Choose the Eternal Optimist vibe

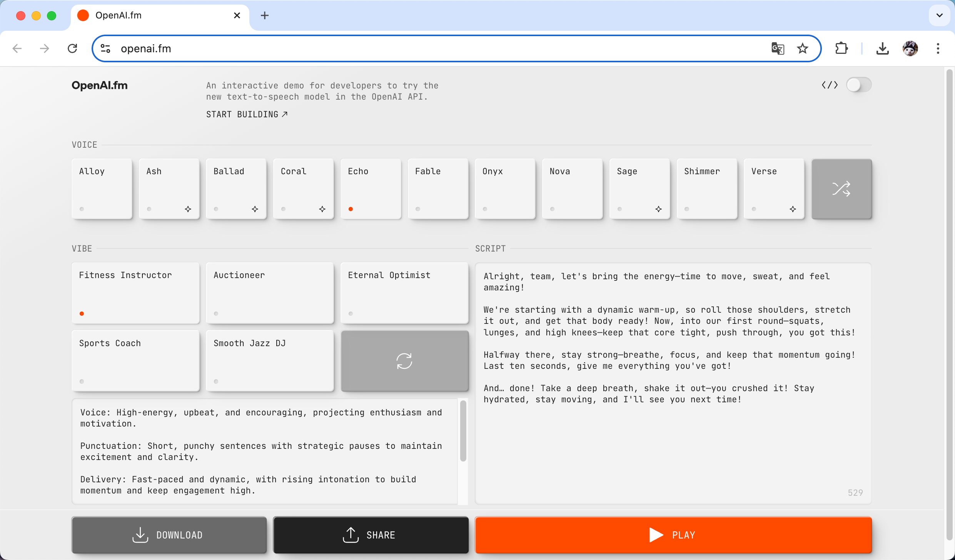pyautogui.click(x=404, y=293)
